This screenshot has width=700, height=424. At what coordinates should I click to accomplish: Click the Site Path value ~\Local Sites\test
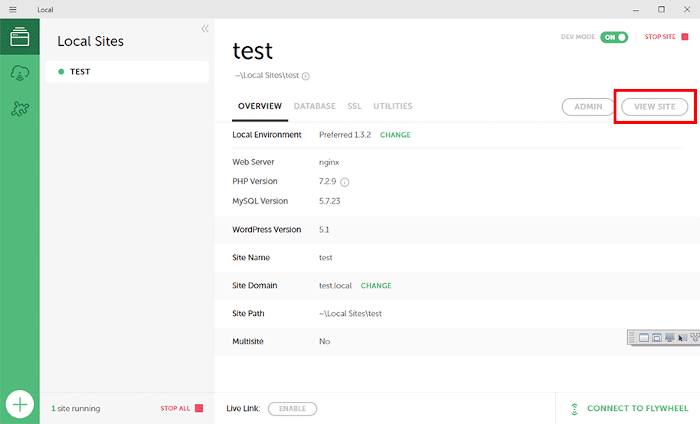click(350, 314)
